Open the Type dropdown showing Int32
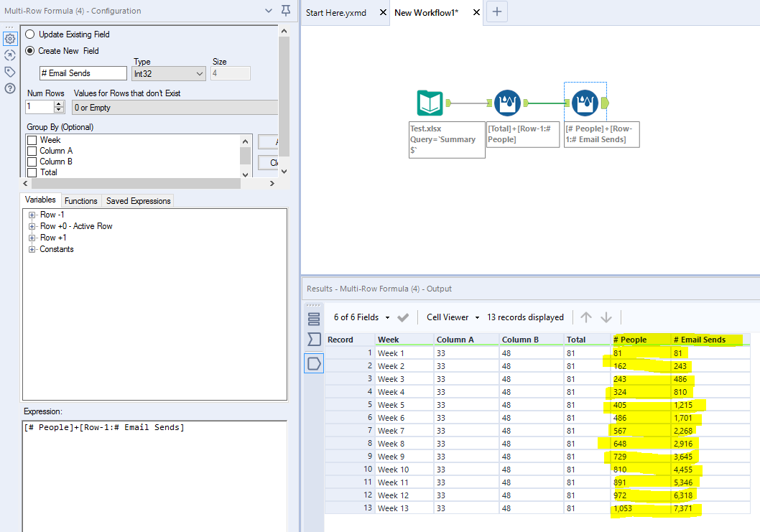Viewport: 760px width, 532px height. [x=169, y=73]
